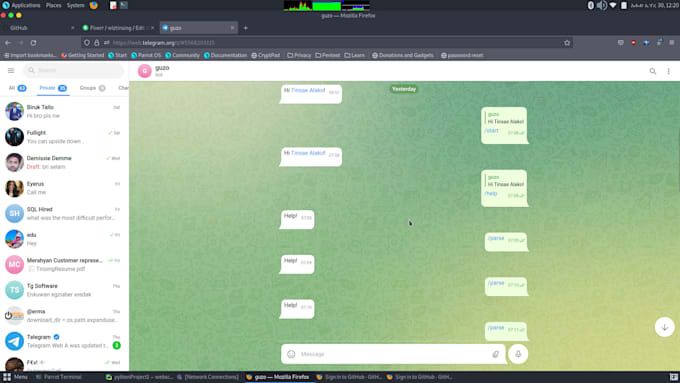
Task: Open the Merahyan Customer representative chat
Action: tap(64, 265)
